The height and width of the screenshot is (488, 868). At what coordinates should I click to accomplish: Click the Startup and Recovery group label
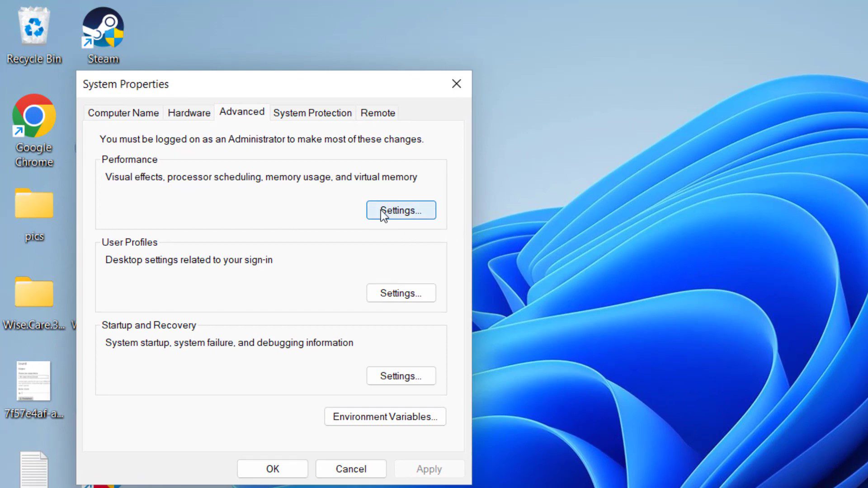[x=149, y=325]
